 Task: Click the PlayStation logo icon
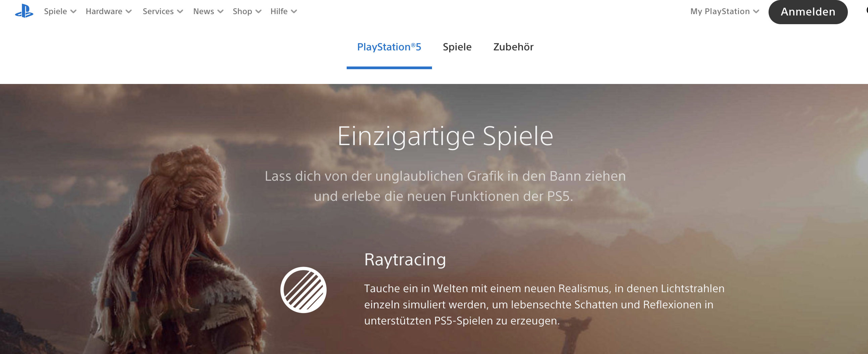tap(24, 11)
